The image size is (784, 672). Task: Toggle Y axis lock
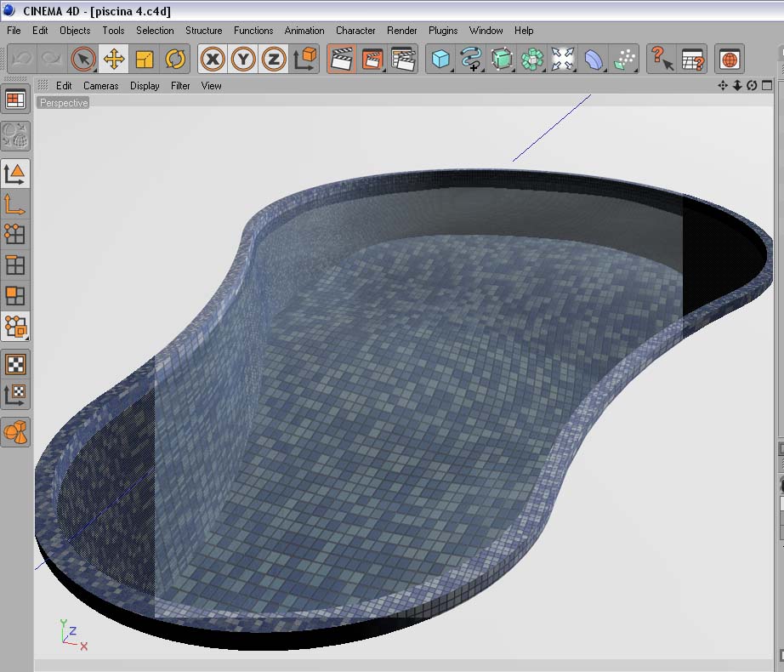point(243,60)
